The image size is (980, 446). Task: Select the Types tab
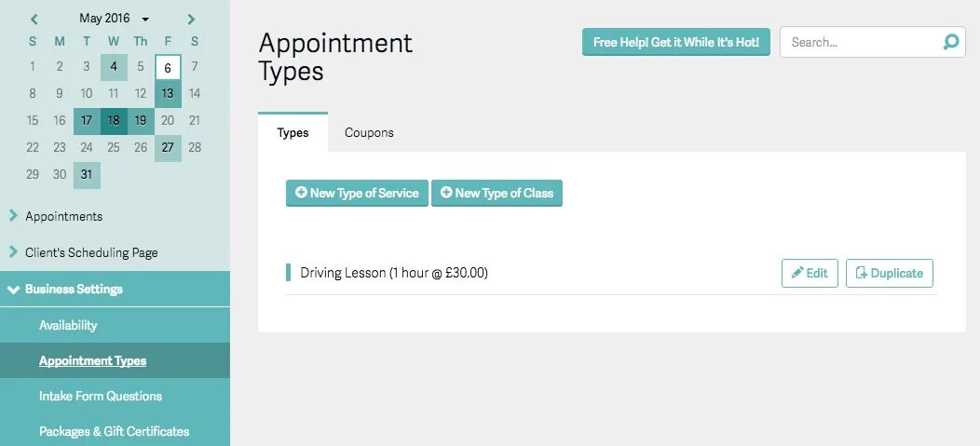pyautogui.click(x=293, y=132)
